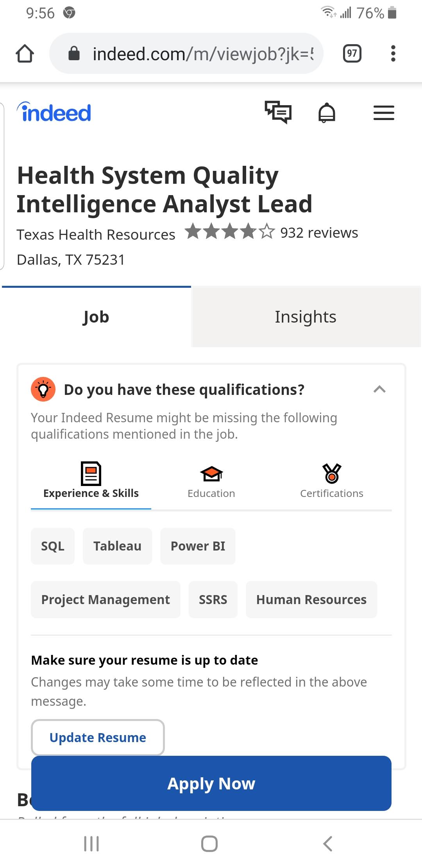
Task: Open the browser tab switcher showing 97
Action: click(352, 54)
